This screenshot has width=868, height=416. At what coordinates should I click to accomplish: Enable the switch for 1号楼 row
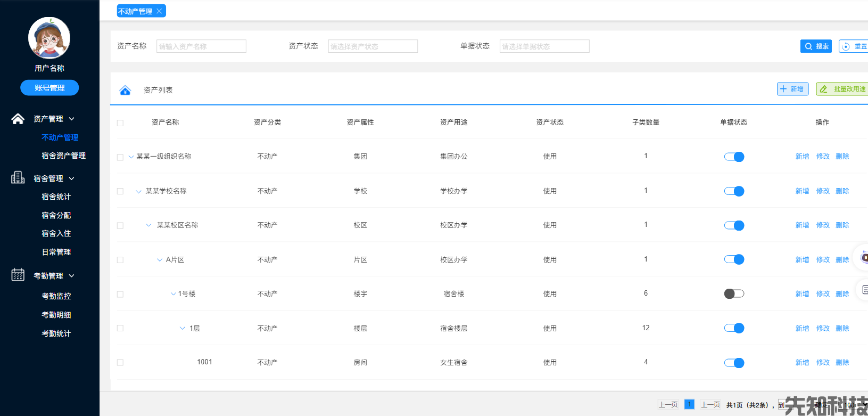coord(734,293)
